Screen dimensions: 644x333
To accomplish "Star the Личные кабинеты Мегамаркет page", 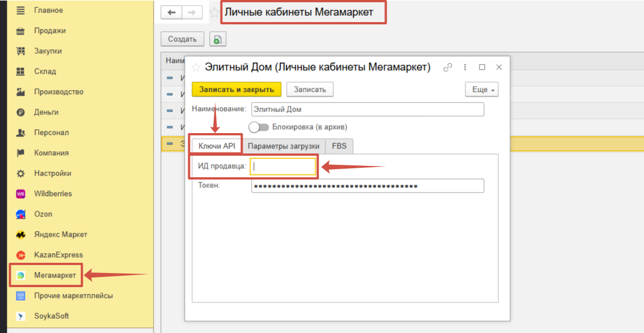I will click(x=214, y=12).
